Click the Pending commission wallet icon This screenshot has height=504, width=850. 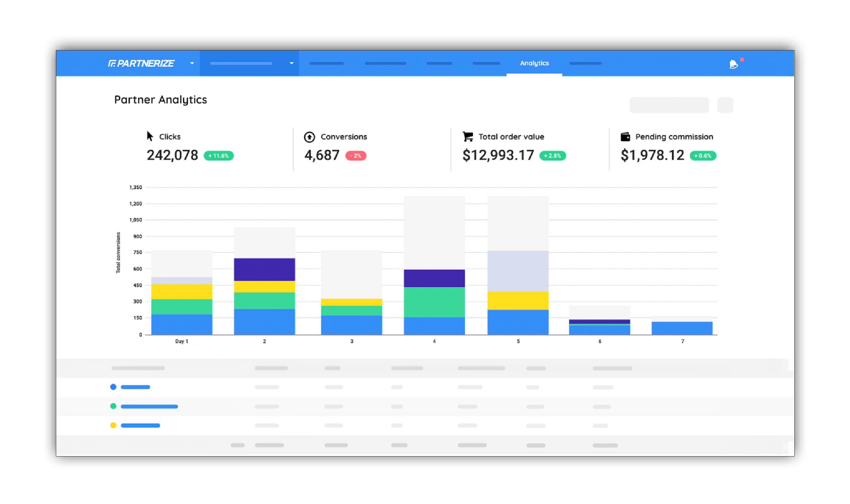[x=625, y=137]
